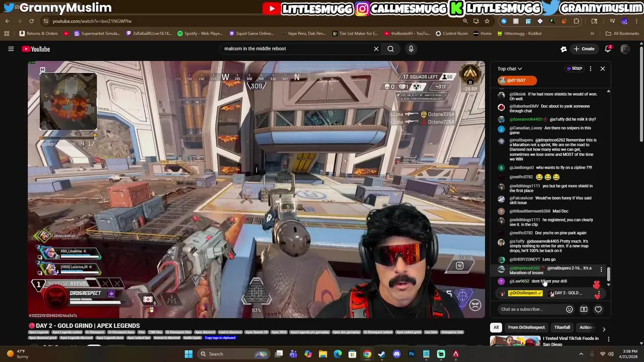Open options on pinned DrDisRespect message

(598, 293)
